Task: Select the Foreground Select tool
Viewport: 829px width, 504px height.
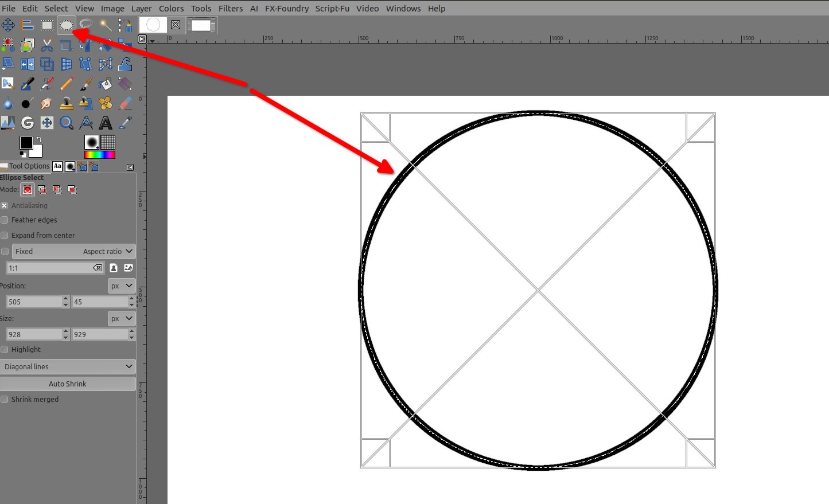Action: [x=28, y=44]
